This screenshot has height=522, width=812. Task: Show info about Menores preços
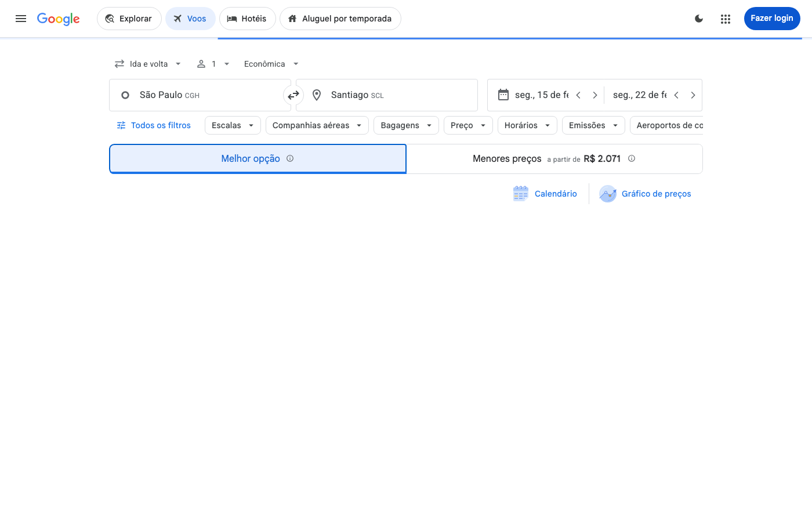[x=632, y=158]
